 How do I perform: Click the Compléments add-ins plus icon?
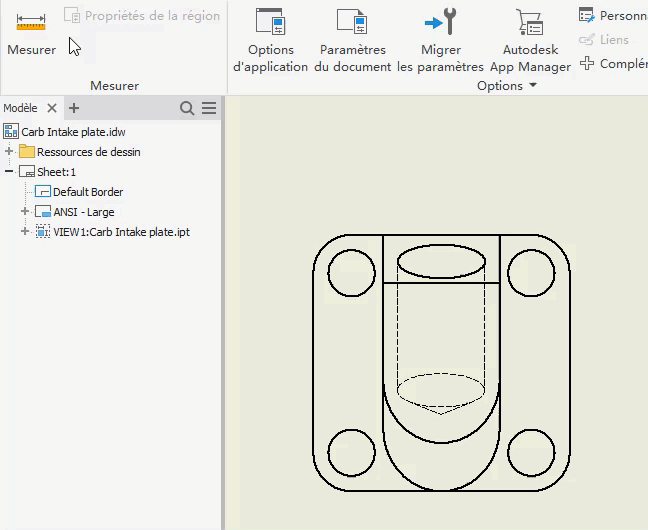(587, 63)
